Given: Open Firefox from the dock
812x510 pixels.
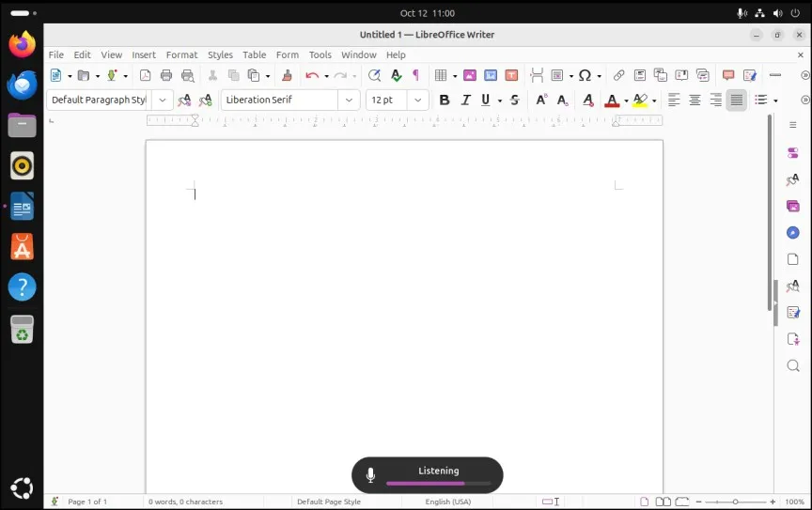Looking at the screenshot, I should [x=22, y=44].
